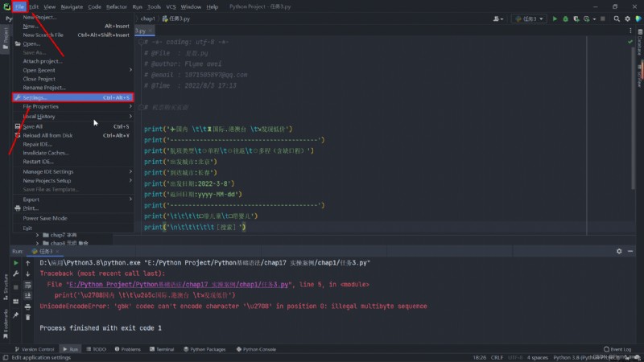This screenshot has width=644, height=362.
Task: Open the user account dropdown icon
Action: pos(497,19)
